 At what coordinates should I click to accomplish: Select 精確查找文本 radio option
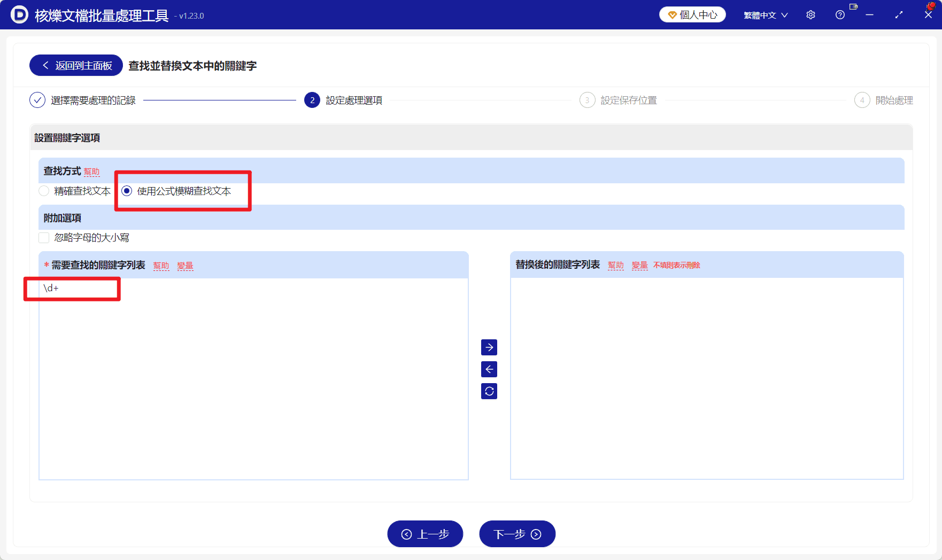[x=75, y=191]
